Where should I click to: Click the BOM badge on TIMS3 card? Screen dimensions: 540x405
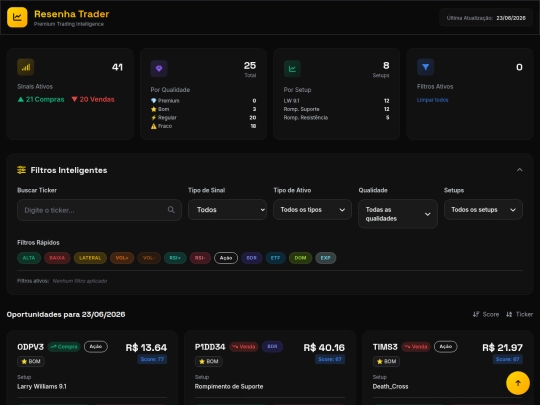pyautogui.click(x=386, y=362)
